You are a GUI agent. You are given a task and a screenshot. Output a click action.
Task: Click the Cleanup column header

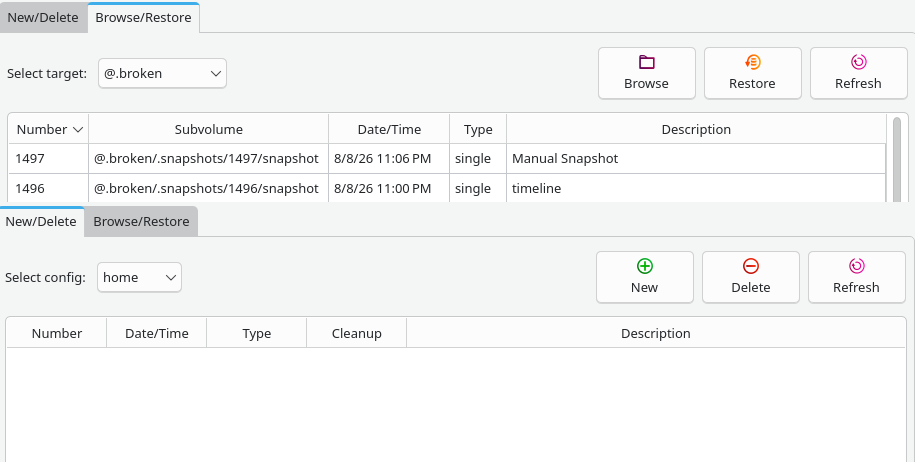357,334
